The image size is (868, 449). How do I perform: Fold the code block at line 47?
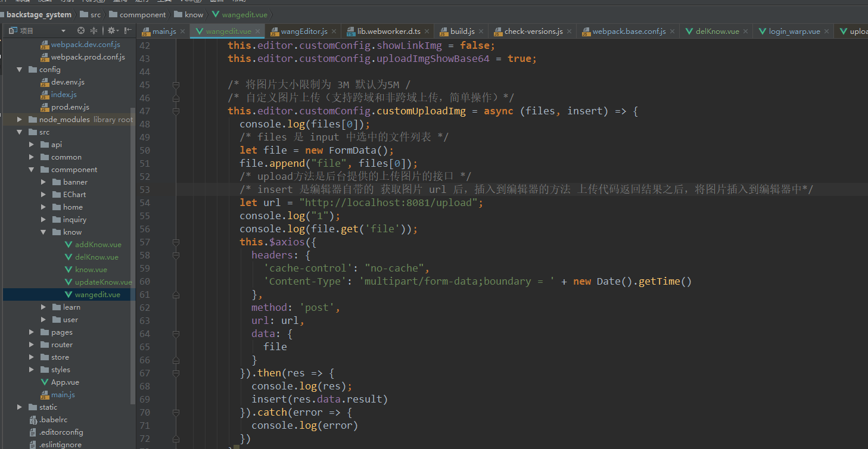click(176, 111)
